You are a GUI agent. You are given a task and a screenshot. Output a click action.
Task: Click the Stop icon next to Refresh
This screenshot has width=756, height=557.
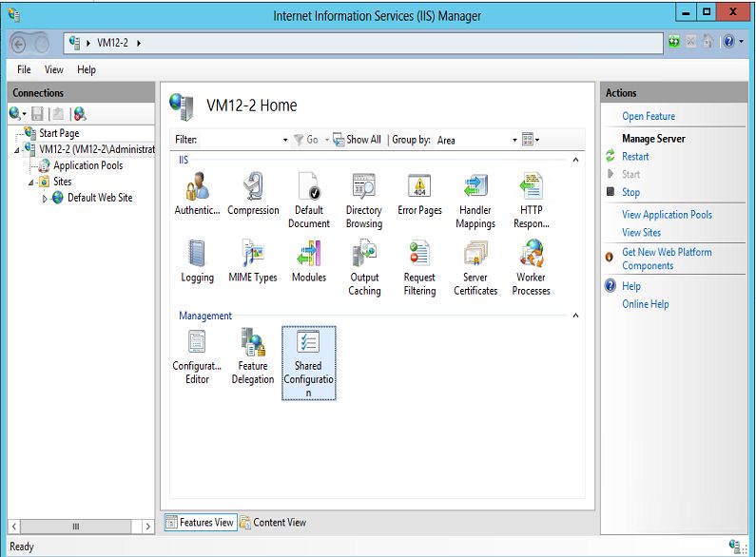click(x=691, y=42)
